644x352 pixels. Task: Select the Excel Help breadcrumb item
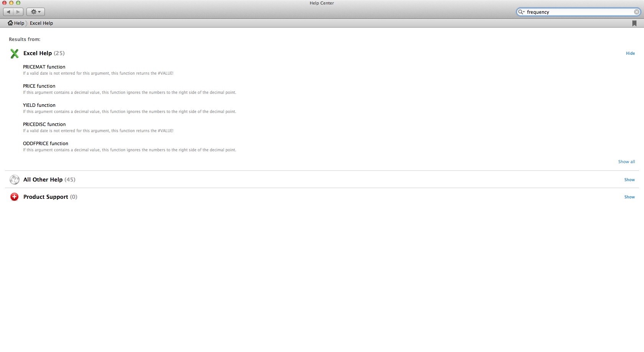tap(41, 23)
